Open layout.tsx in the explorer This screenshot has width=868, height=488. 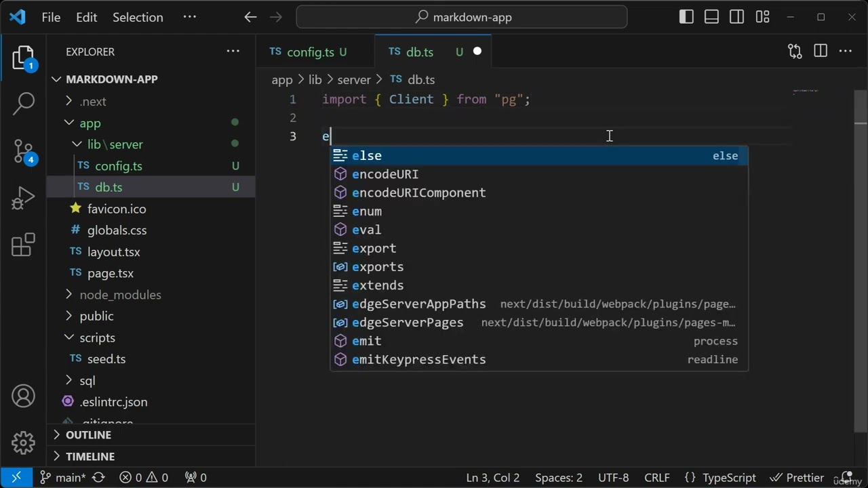click(151, 252)
